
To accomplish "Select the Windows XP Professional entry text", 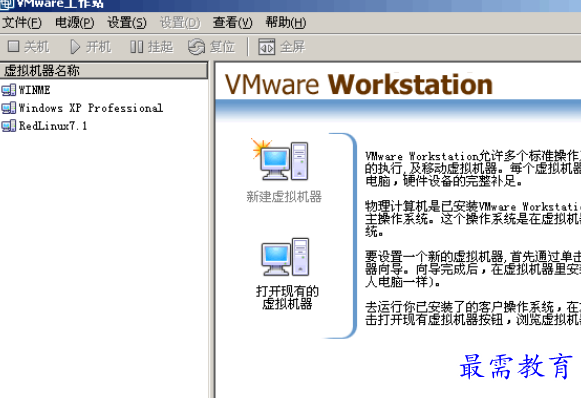I will (x=91, y=108).
